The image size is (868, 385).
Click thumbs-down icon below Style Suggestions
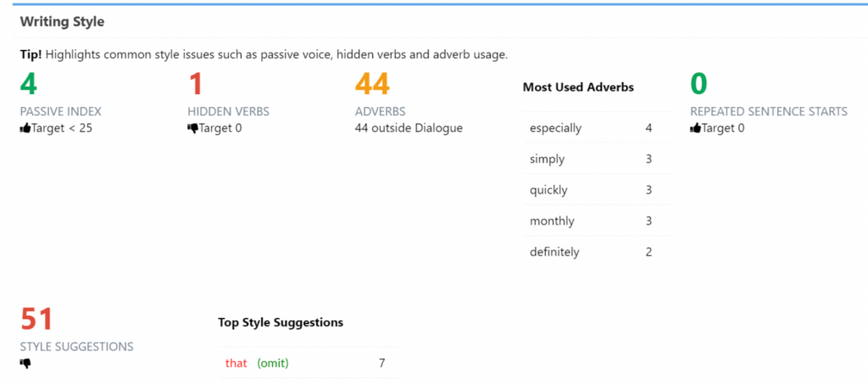[x=25, y=364]
